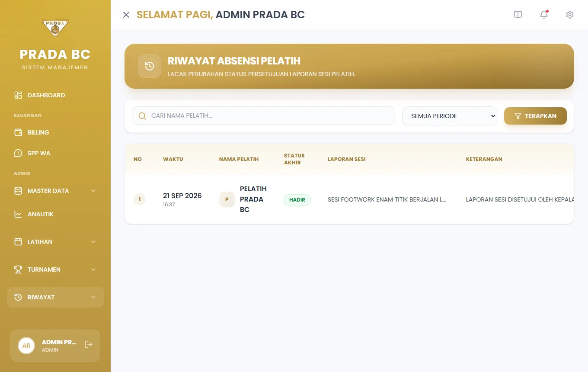The height and width of the screenshot is (372, 588).
Task: Open notifications bell
Action: pos(544,15)
